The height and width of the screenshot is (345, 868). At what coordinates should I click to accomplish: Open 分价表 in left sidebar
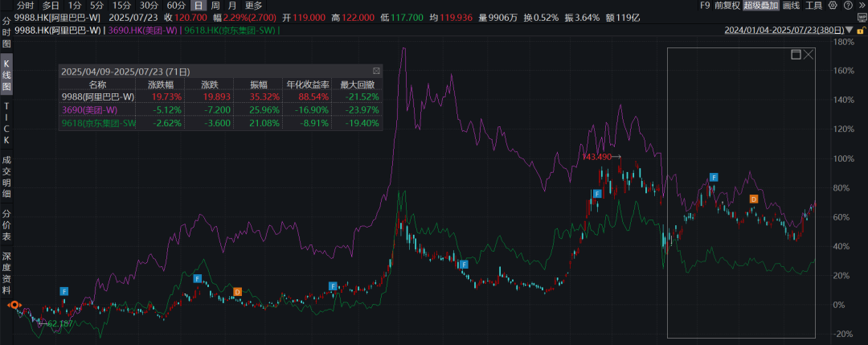click(x=6, y=225)
